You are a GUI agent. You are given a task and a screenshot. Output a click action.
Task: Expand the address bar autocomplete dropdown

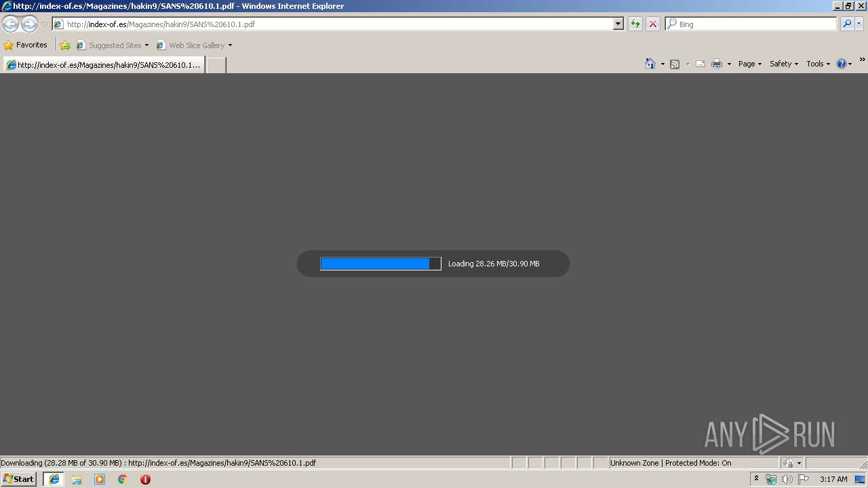click(618, 24)
